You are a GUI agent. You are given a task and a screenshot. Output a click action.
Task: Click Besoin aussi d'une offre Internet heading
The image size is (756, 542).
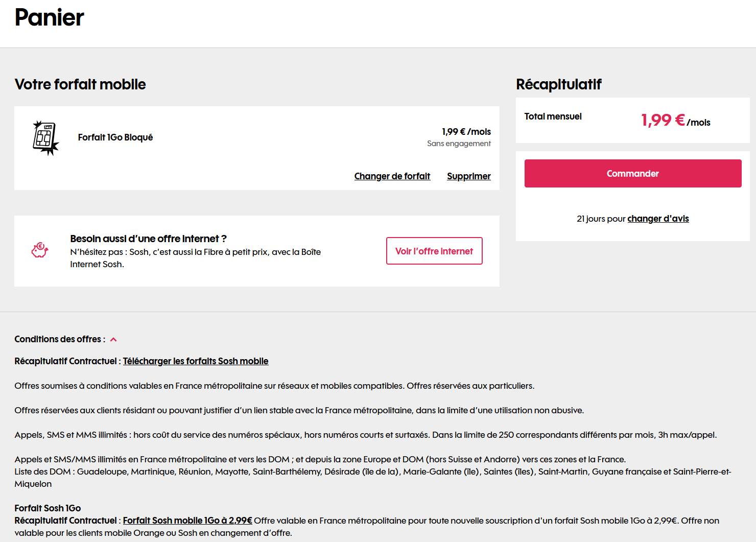tap(149, 239)
